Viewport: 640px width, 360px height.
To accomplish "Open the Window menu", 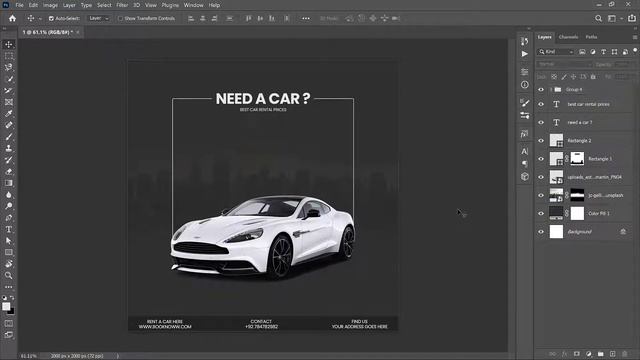I will pos(193,5).
